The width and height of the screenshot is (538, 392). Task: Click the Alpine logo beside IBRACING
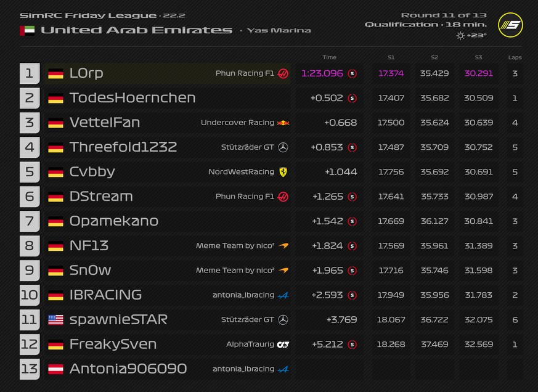click(x=283, y=295)
